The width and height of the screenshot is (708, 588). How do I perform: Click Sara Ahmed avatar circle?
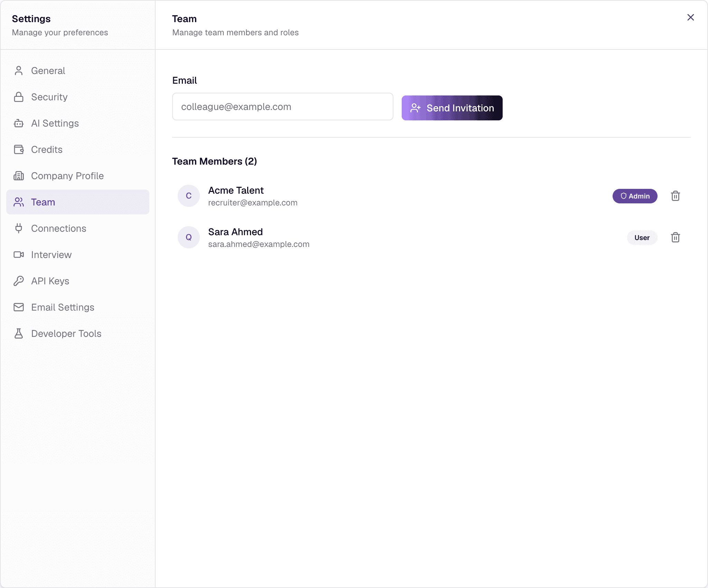tap(189, 237)
